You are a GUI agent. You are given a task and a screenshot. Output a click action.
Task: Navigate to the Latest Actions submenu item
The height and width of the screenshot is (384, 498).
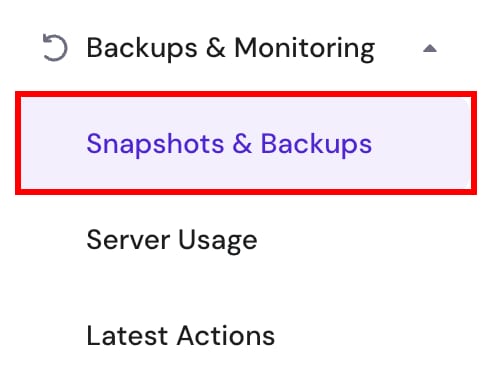[x=180, y=336]
